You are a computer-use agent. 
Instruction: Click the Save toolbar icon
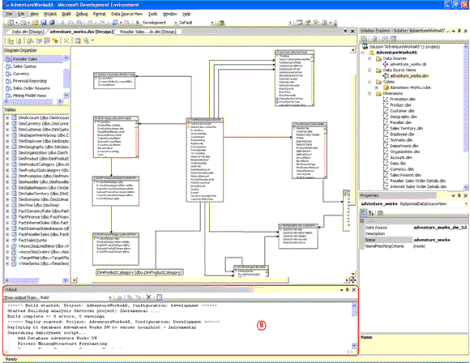tap(44, 23)
